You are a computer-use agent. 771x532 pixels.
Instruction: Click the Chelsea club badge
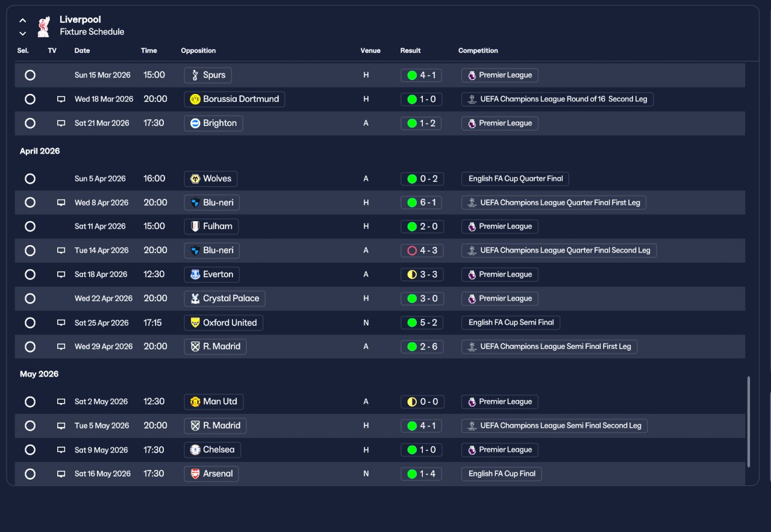click(x=195, y=450)
